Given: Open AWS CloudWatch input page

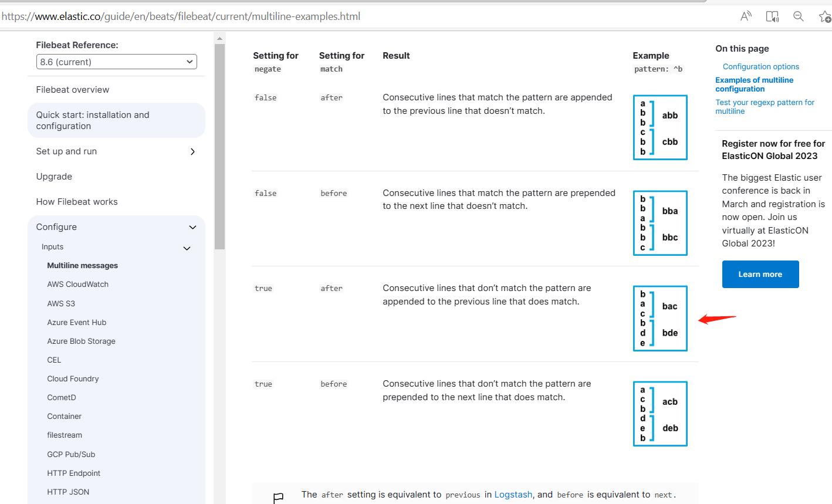Looking at the screenshot, I should click(x=77, y=284).
